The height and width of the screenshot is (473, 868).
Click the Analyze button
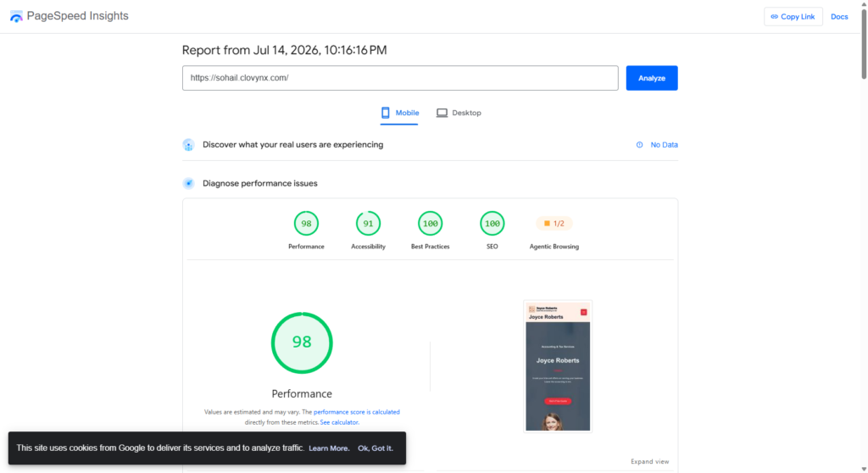(652, 78)
